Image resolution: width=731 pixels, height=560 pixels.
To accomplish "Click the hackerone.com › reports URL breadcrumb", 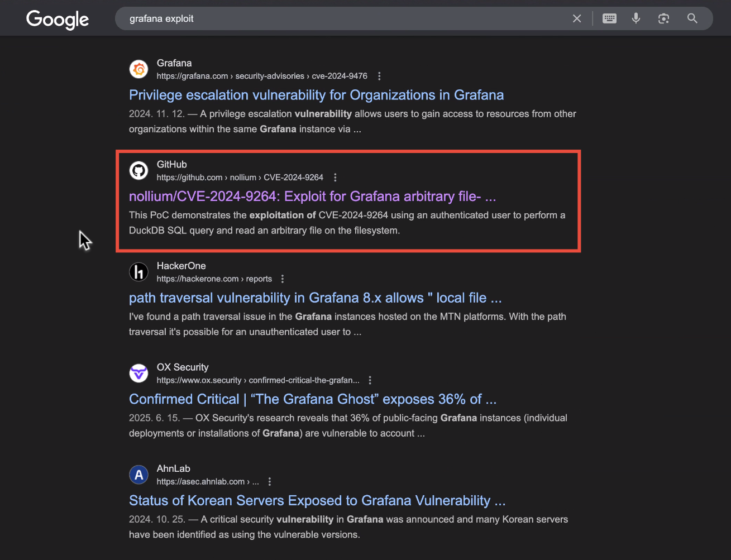I will coord(214,279).
